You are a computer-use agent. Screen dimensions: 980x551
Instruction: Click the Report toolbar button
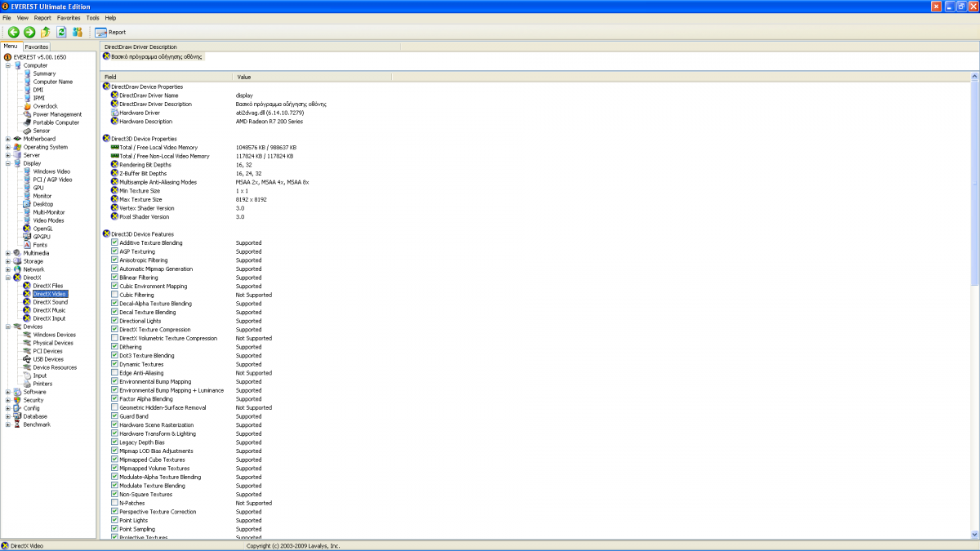click(110, 32)
